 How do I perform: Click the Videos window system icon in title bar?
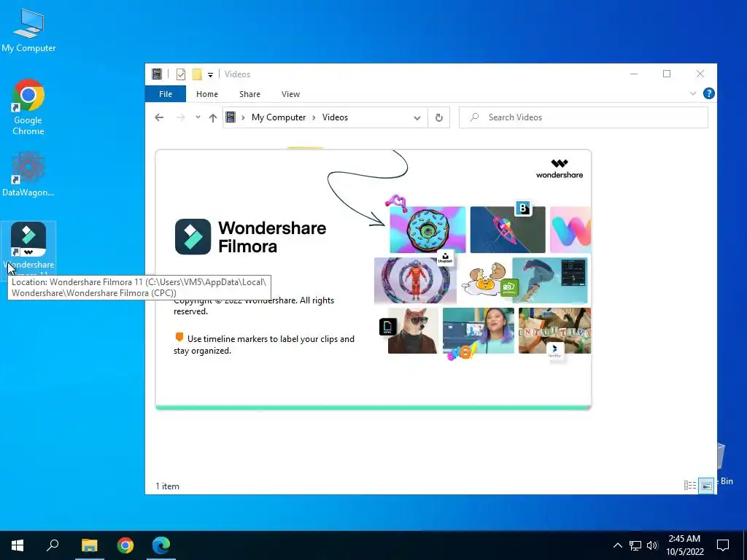pos(157,74)
